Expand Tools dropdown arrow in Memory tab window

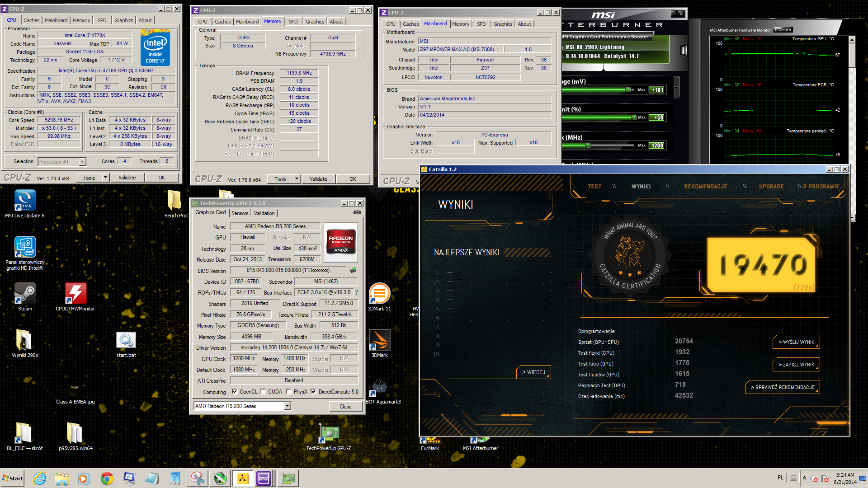coord(297,179)
